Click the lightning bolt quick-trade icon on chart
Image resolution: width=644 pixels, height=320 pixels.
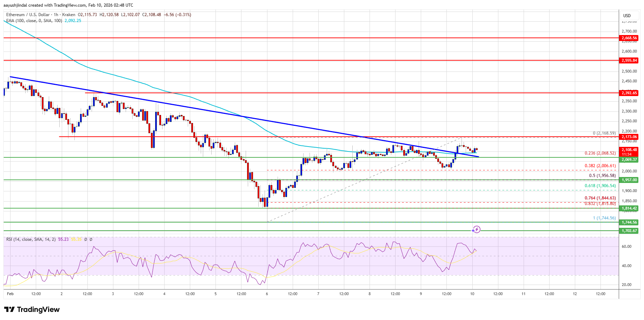(477, 230)
